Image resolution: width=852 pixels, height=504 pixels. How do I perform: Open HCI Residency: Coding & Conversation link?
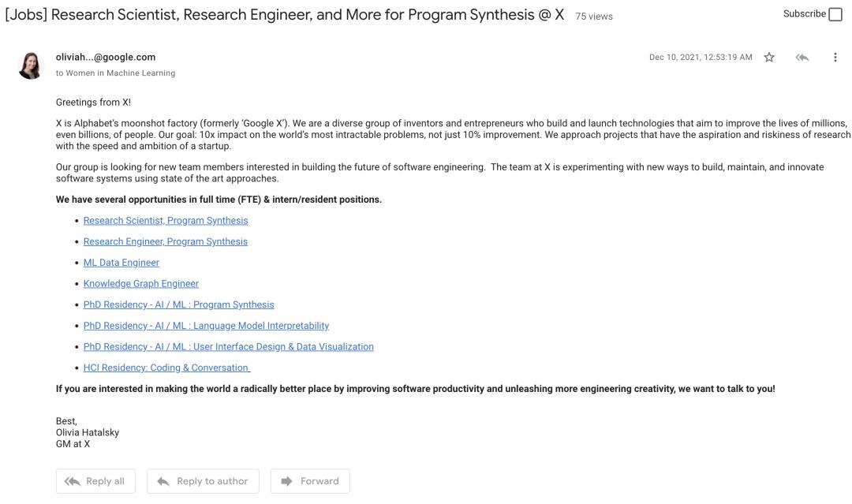(166, 368)
